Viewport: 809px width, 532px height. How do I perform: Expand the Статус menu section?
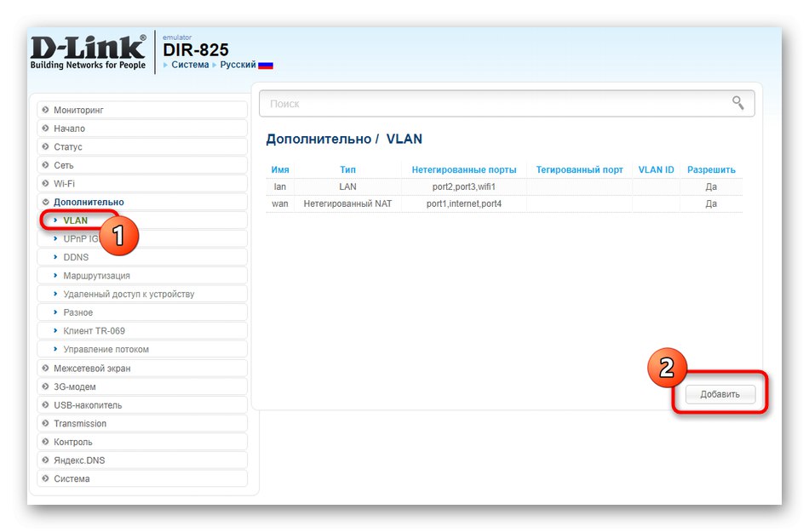click(x=142, y=147)
